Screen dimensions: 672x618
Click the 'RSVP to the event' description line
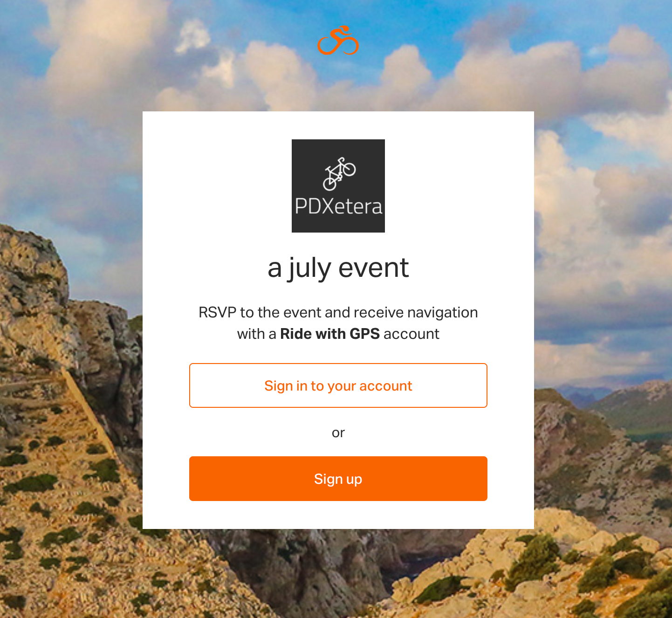click(338, 312)
